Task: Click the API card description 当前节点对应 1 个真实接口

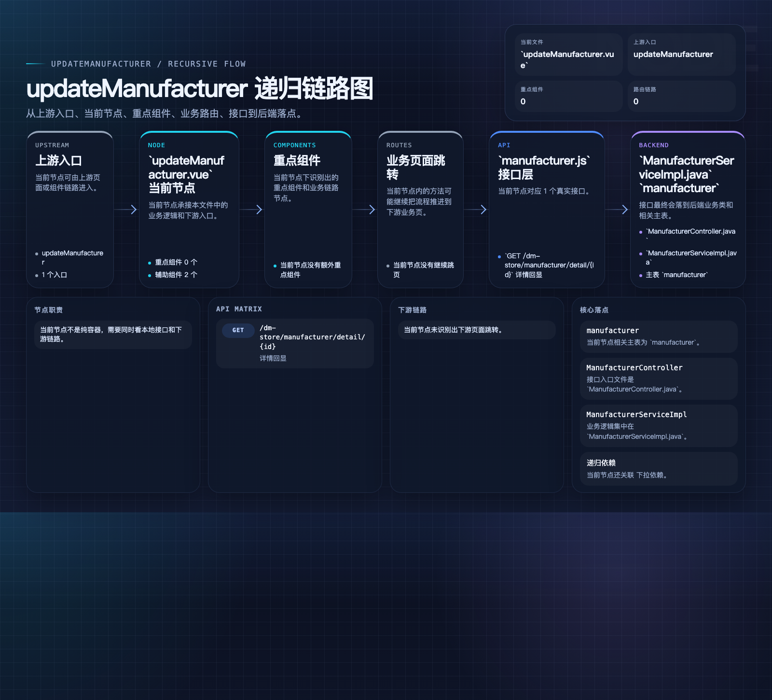Action: pos(544,191)
